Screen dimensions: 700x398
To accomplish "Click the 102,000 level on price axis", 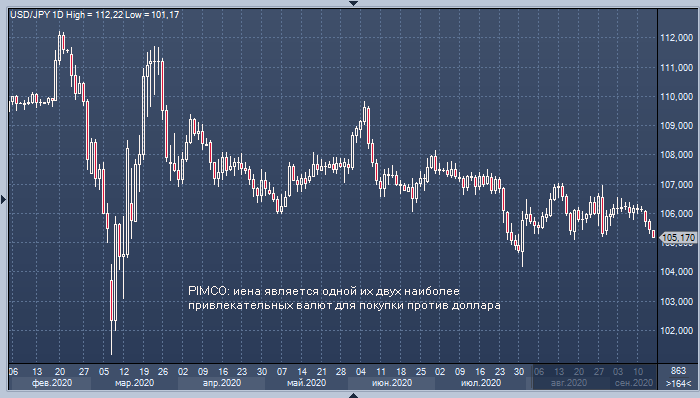I will tap(677, 331).
